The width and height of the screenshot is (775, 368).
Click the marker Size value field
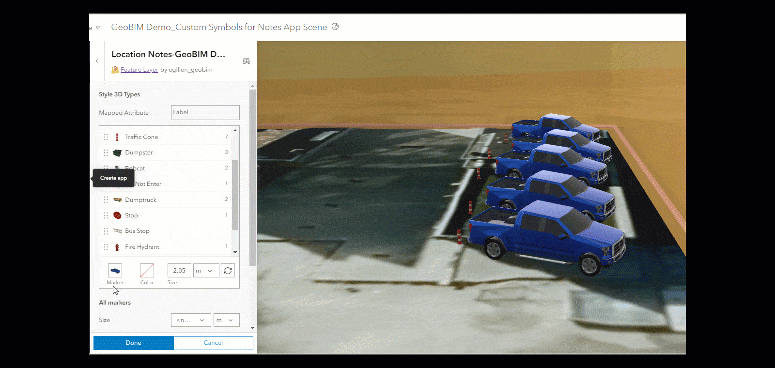pyautogui.click(x=179, y=271)
